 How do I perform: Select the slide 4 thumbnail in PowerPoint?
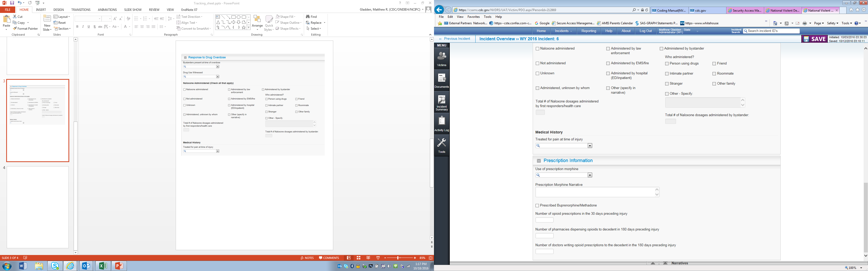[x=38, y=207]
